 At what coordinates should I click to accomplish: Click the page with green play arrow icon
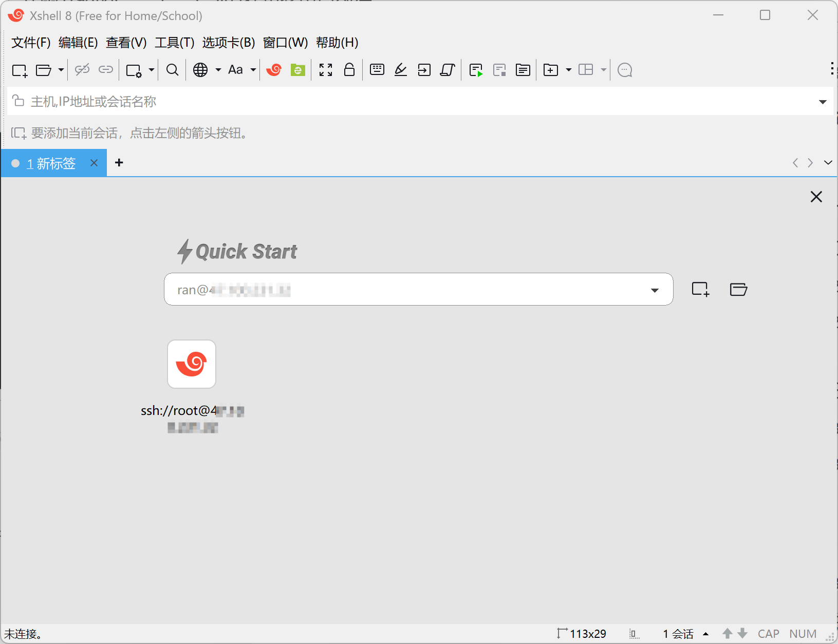click(x=476, y=70)
